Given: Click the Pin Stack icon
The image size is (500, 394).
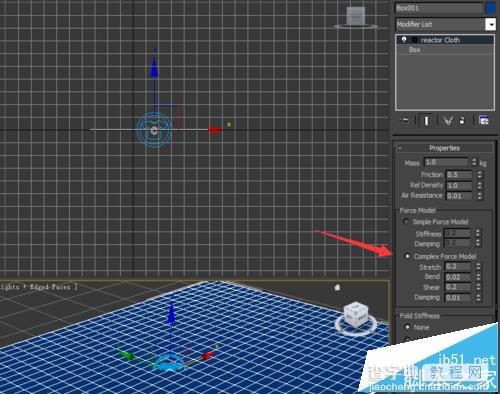Looking at the screenshot, I should [405, 120].
